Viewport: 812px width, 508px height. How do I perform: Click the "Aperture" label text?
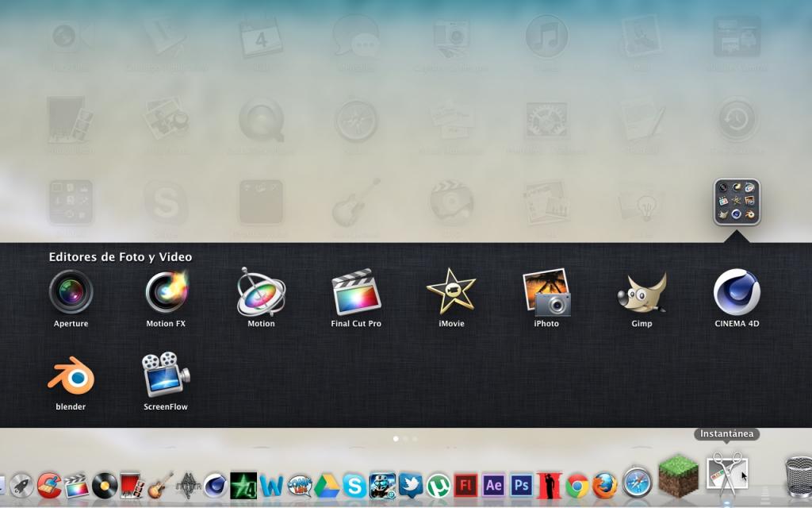(x=71, y=324)
